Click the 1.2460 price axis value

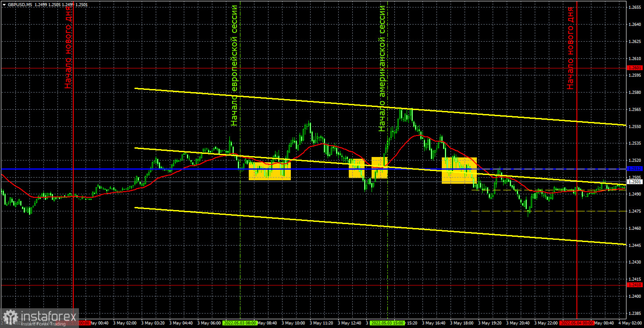coord(636,228)
